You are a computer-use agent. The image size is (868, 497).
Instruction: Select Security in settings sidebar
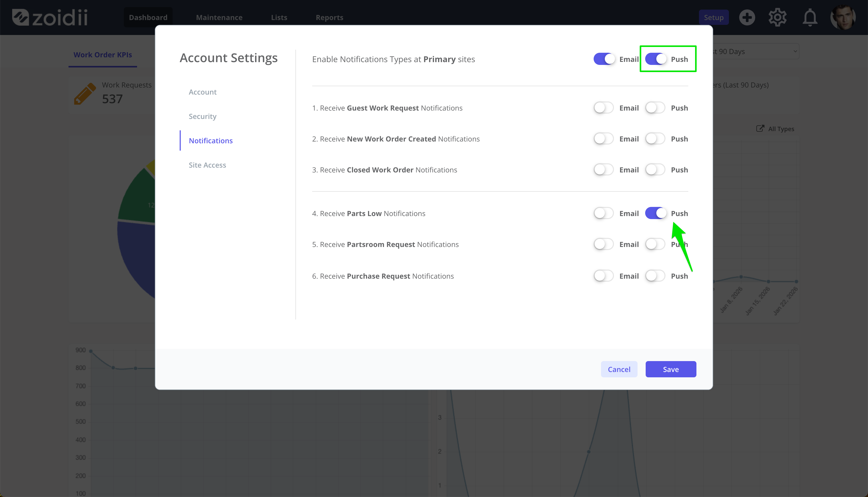pos(203,116)
